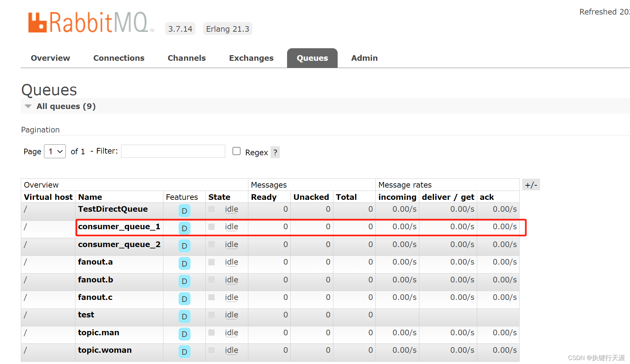Click the state indicator square for fanout.c
630x364 pixels.
[212, 297]
